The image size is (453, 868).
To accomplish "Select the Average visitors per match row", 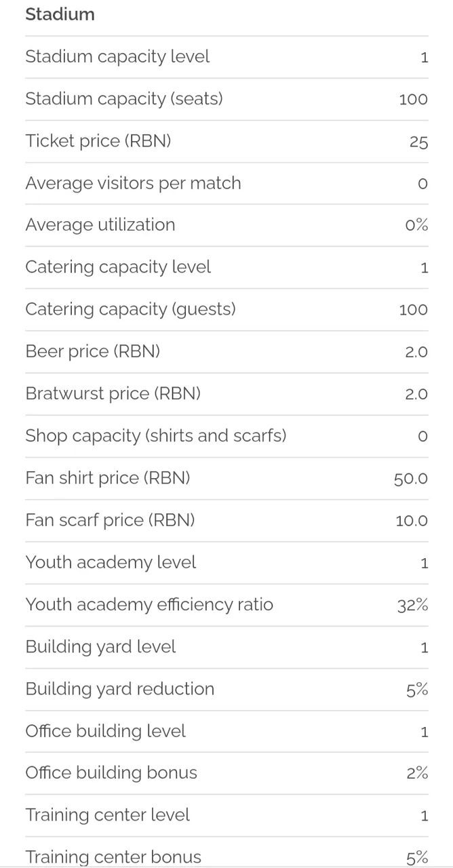I will [x=226, y=183].
